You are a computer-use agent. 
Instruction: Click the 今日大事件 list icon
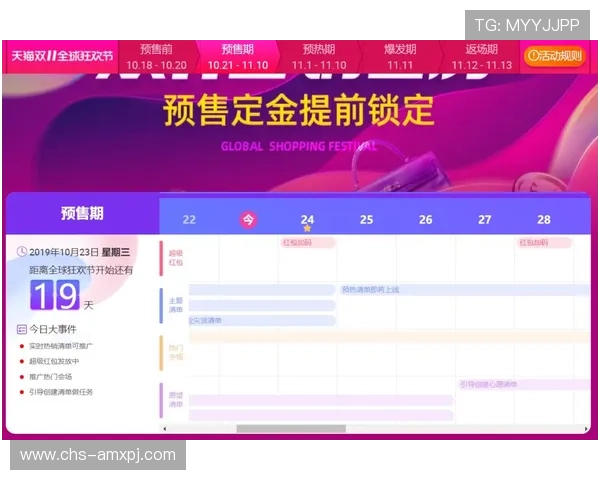pyautogui.click(x=22, y=329)
